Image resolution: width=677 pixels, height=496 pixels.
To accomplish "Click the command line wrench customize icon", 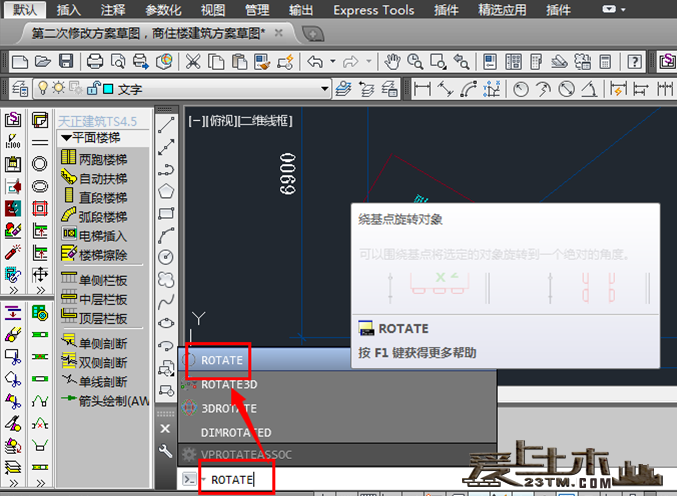I will click(x=165, y=451).
